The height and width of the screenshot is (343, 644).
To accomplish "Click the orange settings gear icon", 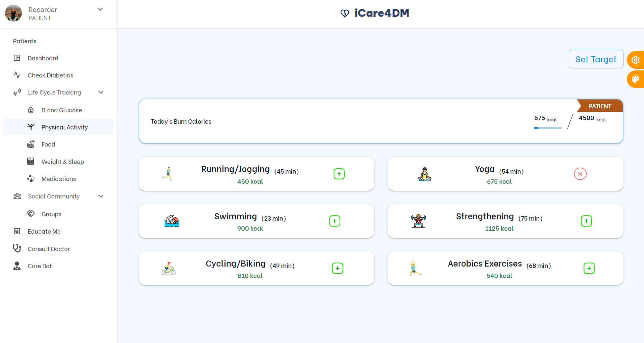I will (x=635, y=60).
